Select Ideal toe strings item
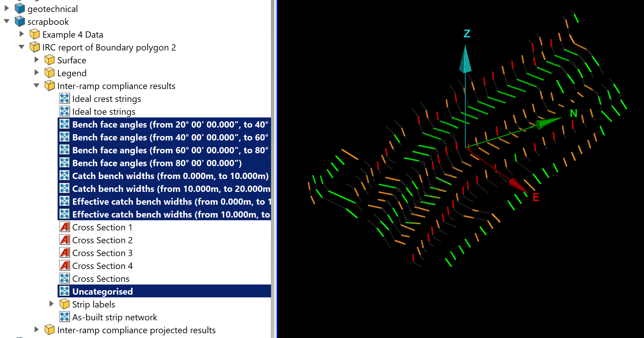 pyautogui.click(x=104, y=112)
